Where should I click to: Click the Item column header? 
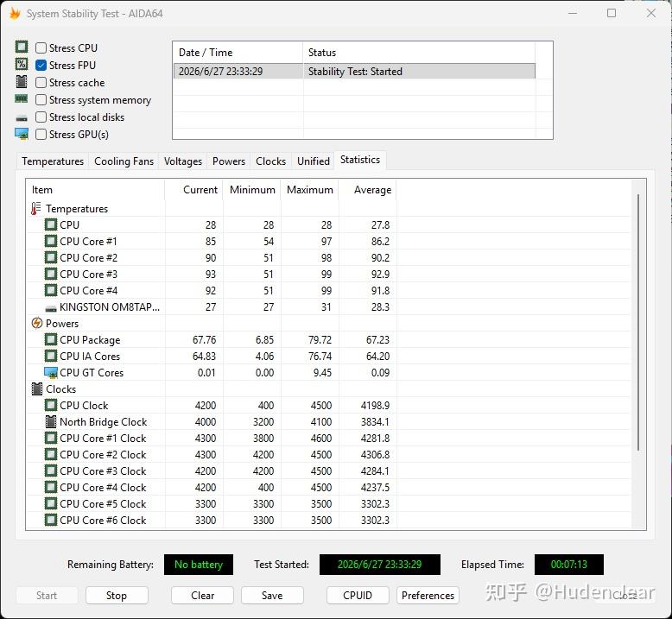coord(95,190)
